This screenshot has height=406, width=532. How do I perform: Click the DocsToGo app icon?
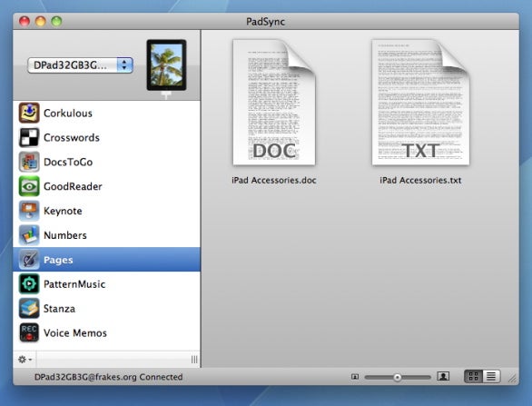click(x=29, y=162)
